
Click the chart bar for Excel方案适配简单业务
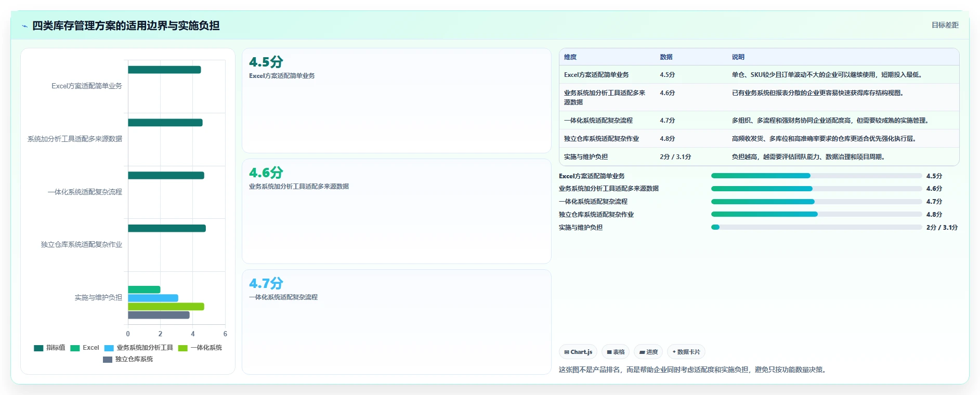pos(164,70)
